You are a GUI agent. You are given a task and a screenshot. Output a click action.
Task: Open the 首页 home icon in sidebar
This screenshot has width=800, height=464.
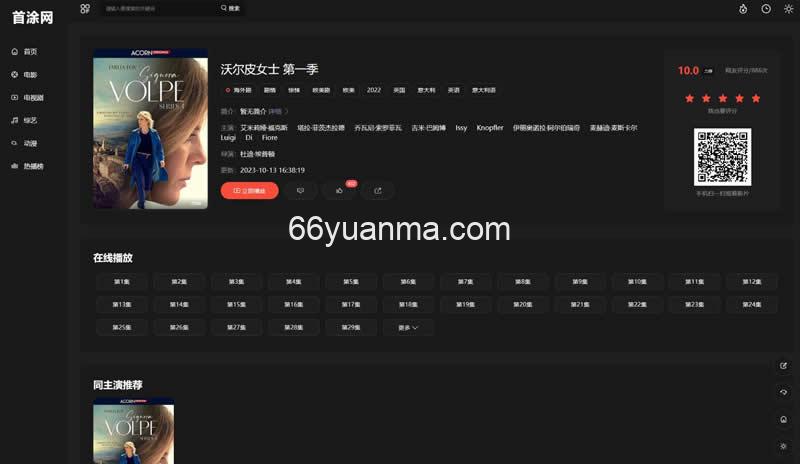[x=14, y=52]
